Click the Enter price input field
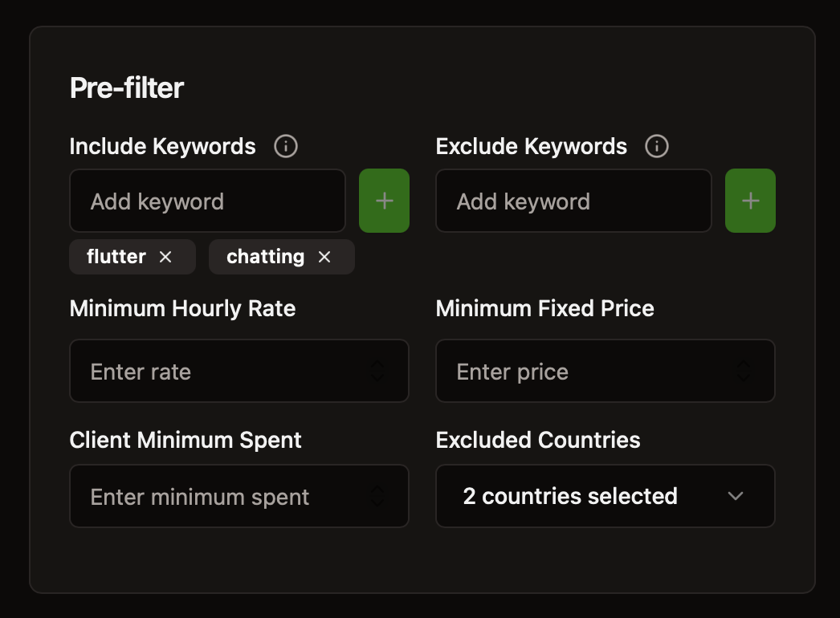The image size is (840, 618). click(583, 371)
